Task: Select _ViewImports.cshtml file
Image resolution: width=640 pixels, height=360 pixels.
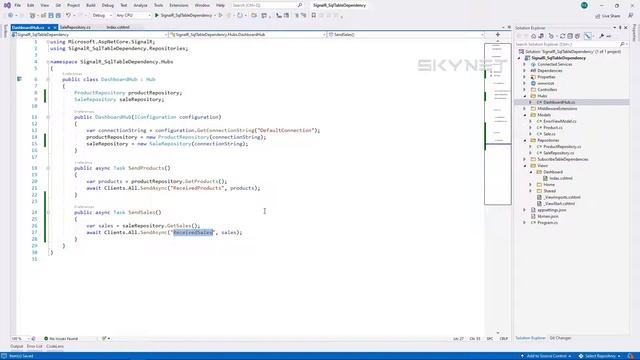Action: tap(562, 197)
